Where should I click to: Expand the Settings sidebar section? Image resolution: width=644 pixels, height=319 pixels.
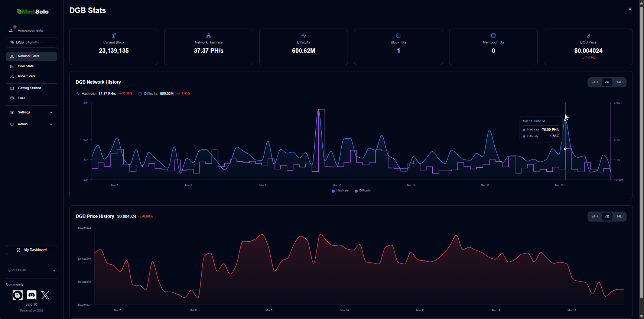pos(32,112)
